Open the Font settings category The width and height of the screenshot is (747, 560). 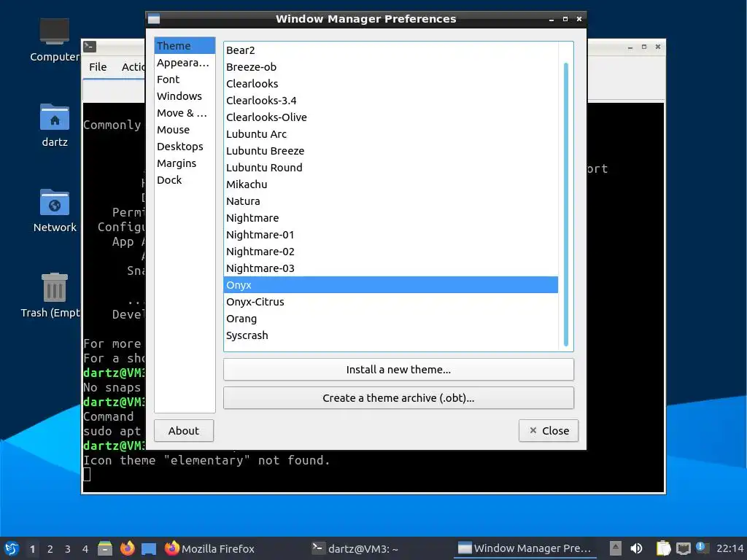(x=185, y=79)
